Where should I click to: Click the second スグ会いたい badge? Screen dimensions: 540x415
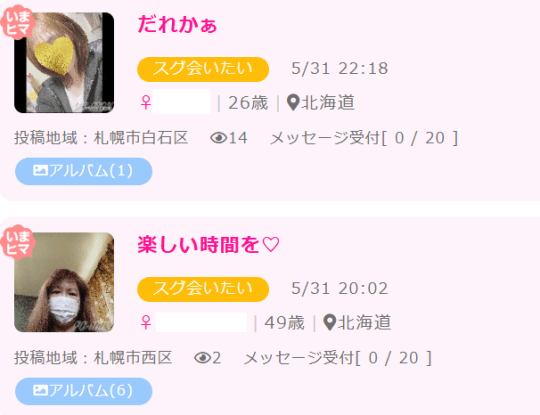(203, 289)
